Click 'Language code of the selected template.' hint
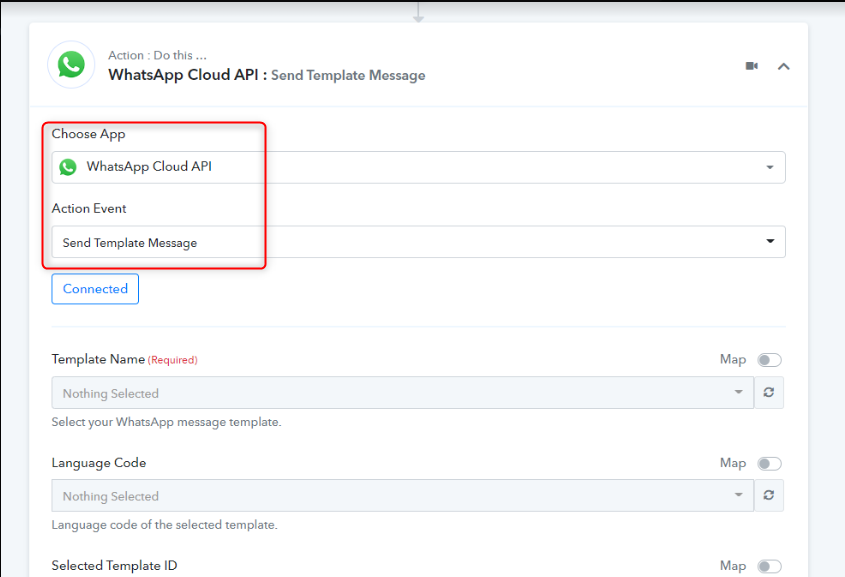Viewport: 845px width, 577px height. pos(164,525)
